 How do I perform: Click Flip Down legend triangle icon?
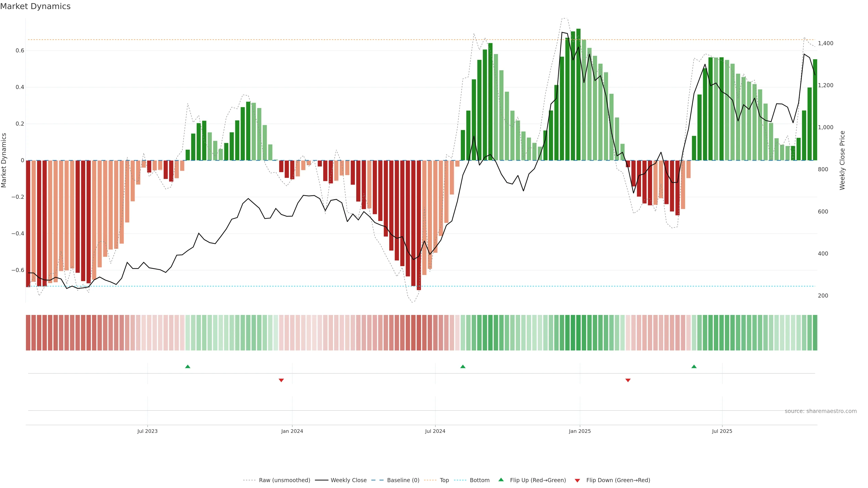(x=577, y=481)
